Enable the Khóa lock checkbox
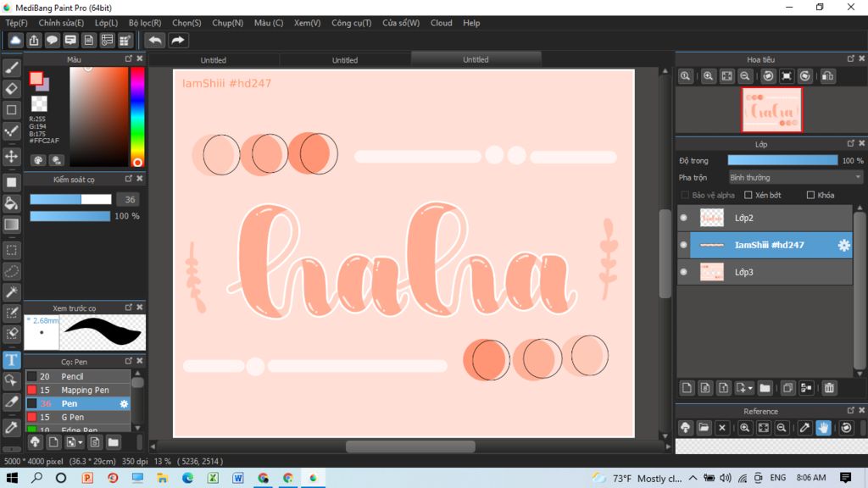 click(810, 195)
